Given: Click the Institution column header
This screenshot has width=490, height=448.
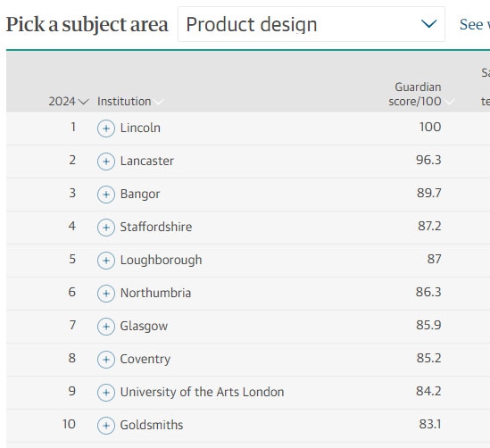Looking at the screenshot, I should coord(124,101).
